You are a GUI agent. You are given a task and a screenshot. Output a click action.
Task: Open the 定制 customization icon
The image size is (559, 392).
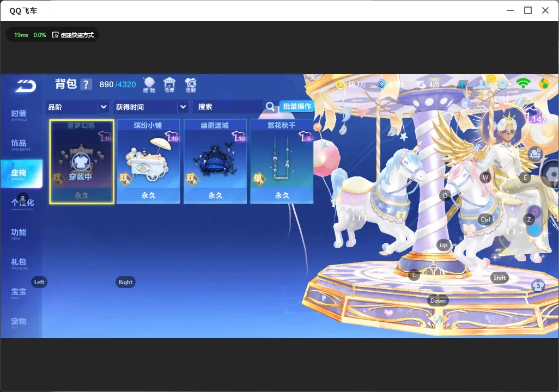pos(191,85)
